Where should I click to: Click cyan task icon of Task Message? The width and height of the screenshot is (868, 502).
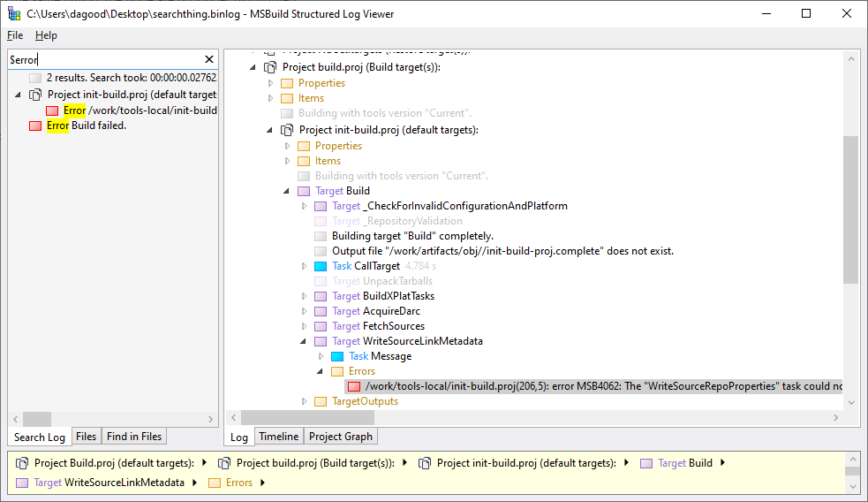337,356
